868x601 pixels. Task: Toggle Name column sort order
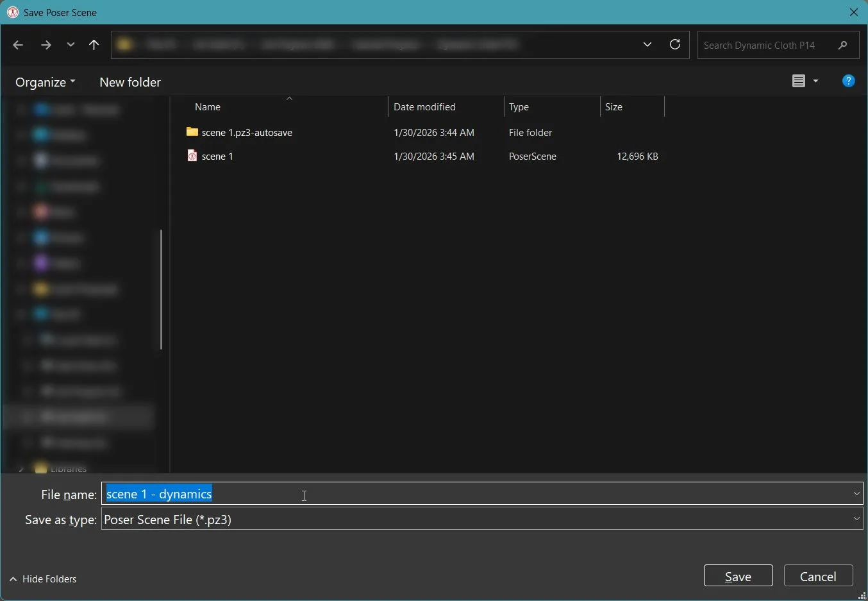[x=208, y=106]
